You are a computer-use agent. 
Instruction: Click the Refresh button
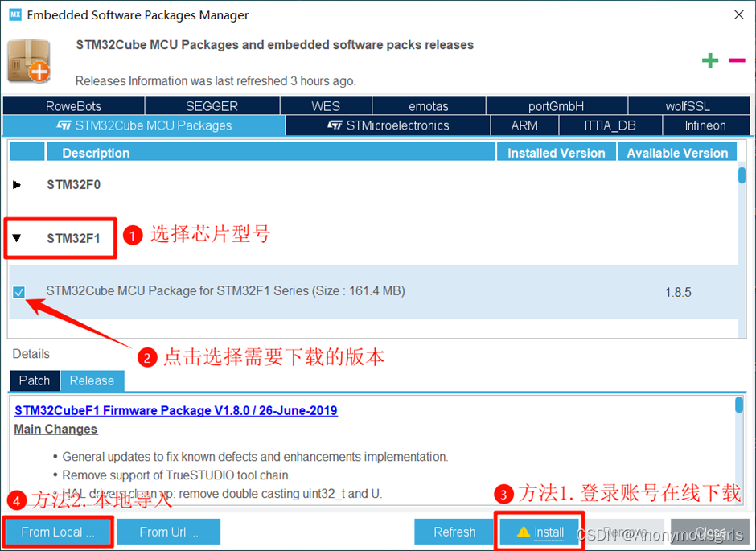point(454,532)
